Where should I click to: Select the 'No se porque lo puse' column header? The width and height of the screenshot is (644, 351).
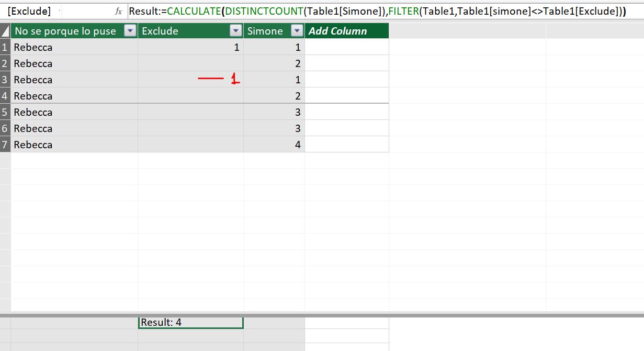(x=74, y=31)
